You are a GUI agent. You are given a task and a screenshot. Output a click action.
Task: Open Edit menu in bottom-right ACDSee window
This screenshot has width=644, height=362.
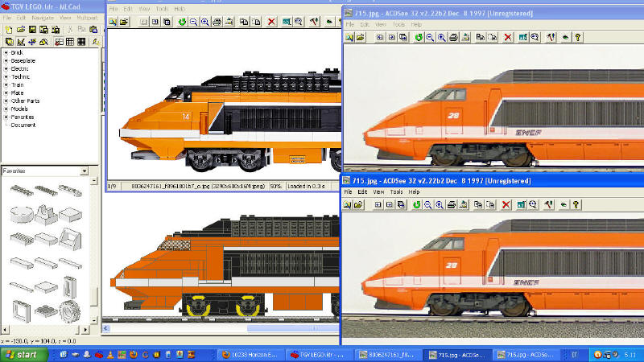(362, 191)
